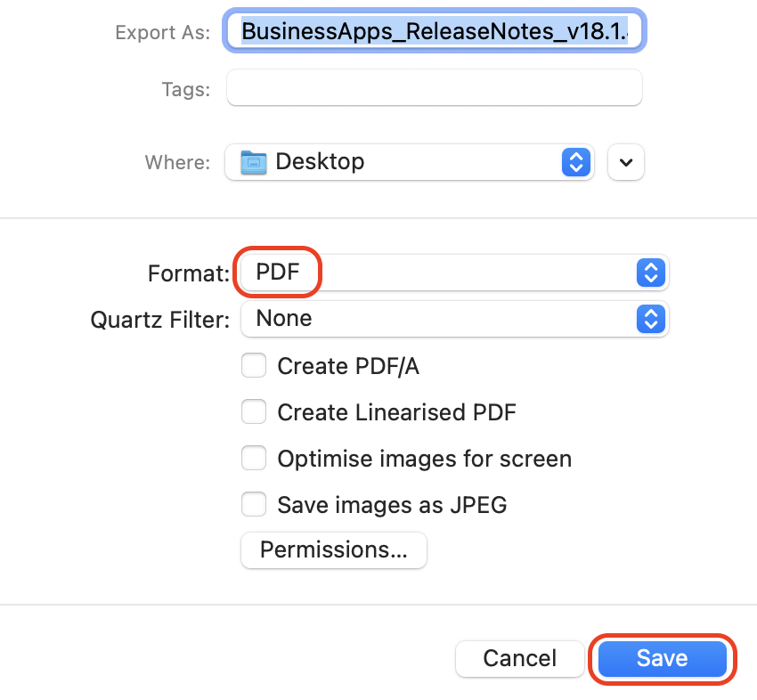Save the exported PDF file
Viewport: 757px width, 700px height.
(661, 659)
